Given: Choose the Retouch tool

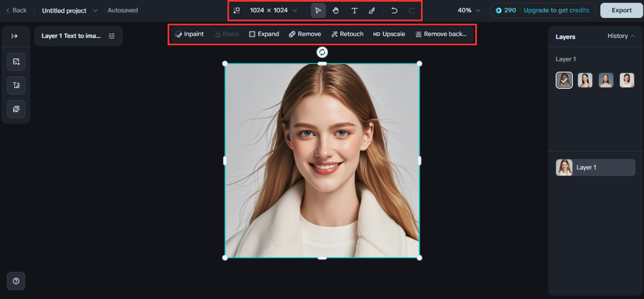Looking at the screenshot, I should [x=347, y=34].
